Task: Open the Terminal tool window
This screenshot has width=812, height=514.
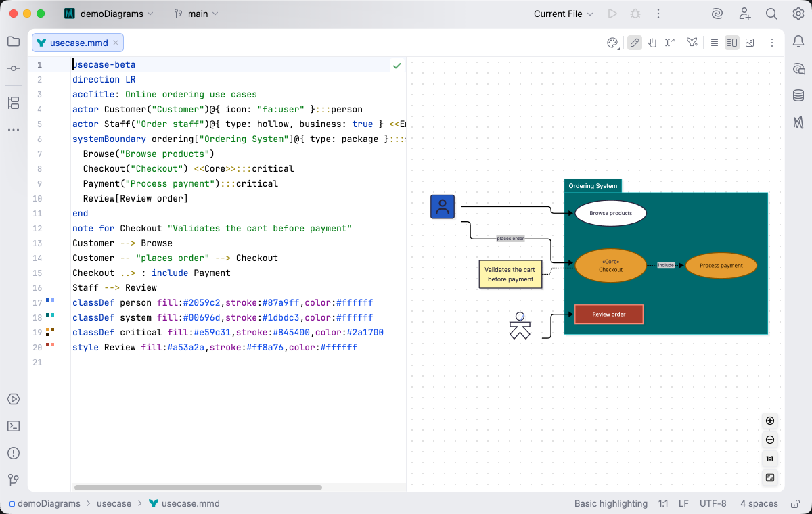Action: pyautogui.click(x=14, y=426)
